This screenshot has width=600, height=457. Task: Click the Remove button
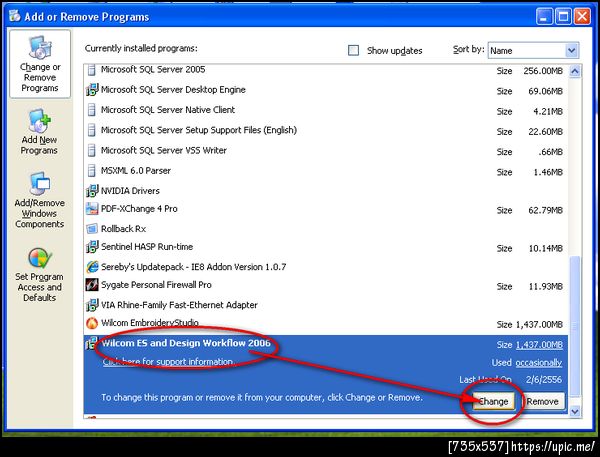click(542, 402)
